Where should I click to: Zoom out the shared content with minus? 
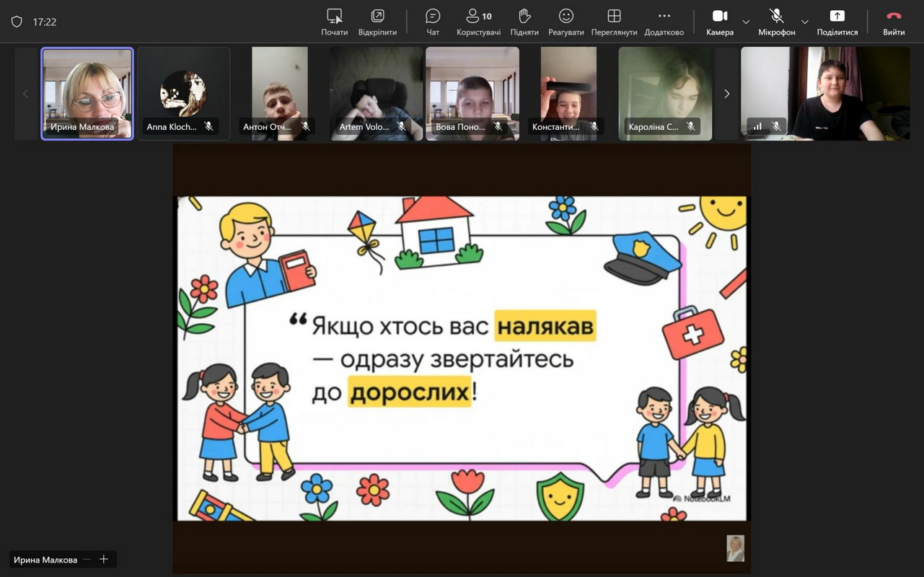pyautogui.click(x=87, y=560)
